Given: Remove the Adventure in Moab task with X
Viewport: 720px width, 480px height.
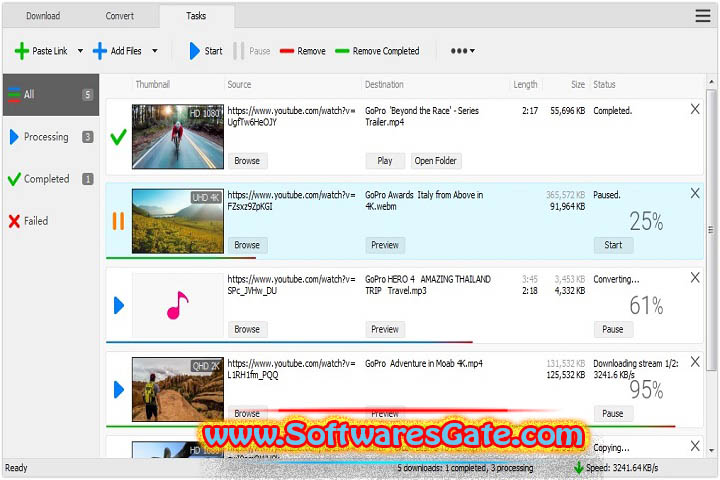Looking at the screenshot, I should pyautogui.click(x=695, y=362).
